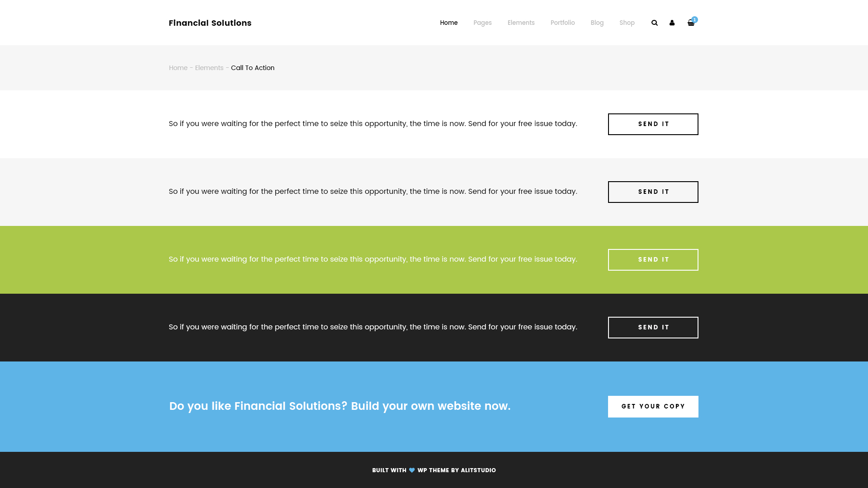Expand the Elements navigation menu

click(x=521, y=23)
